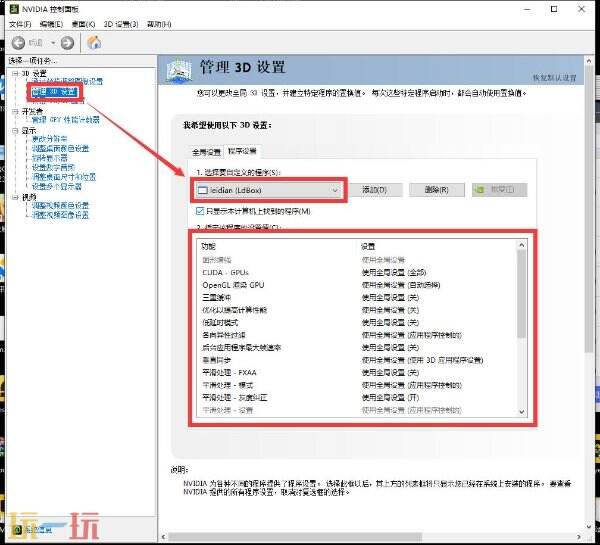Open 更改分辨率 in the tree
The image size is (600, 545).
tap(49, 139)
